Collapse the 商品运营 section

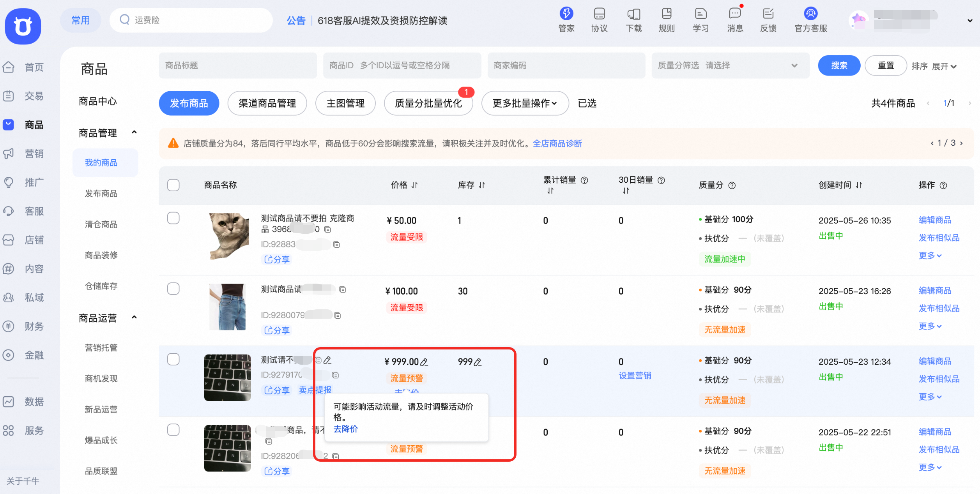pos(134,318)
